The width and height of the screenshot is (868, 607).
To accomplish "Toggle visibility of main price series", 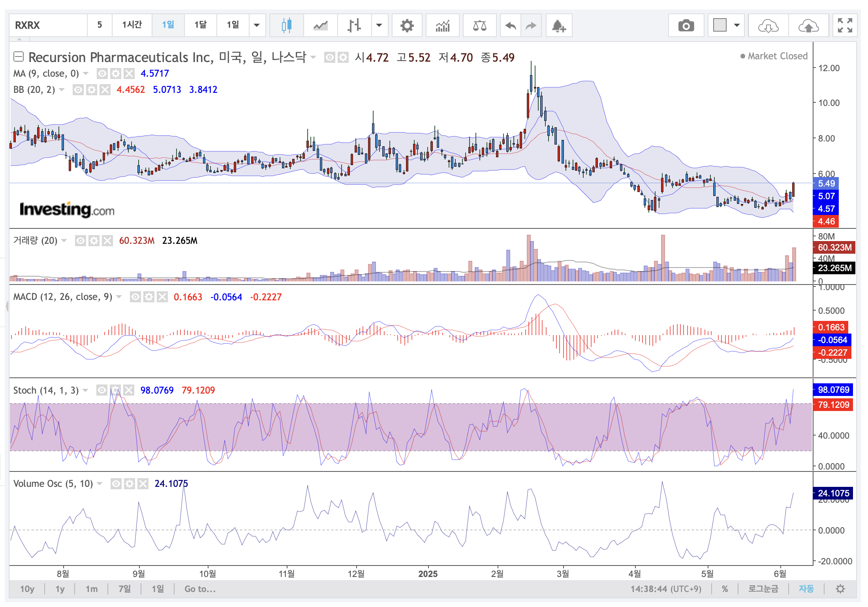I will 330,58.
